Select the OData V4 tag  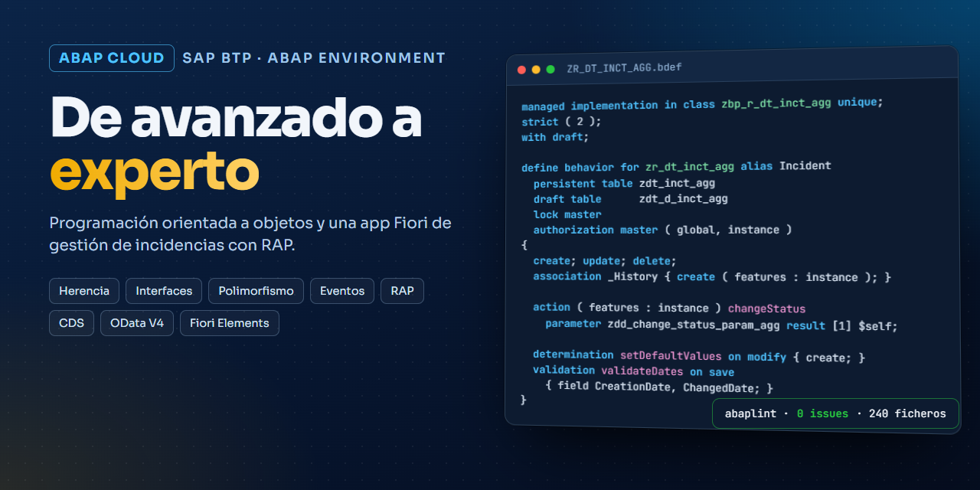[137, 323]
